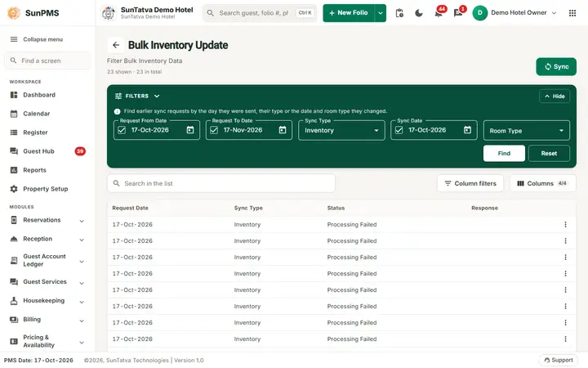Screen dimensions: 588x368
Task: Click the Response column header
Action: point(484,208)
